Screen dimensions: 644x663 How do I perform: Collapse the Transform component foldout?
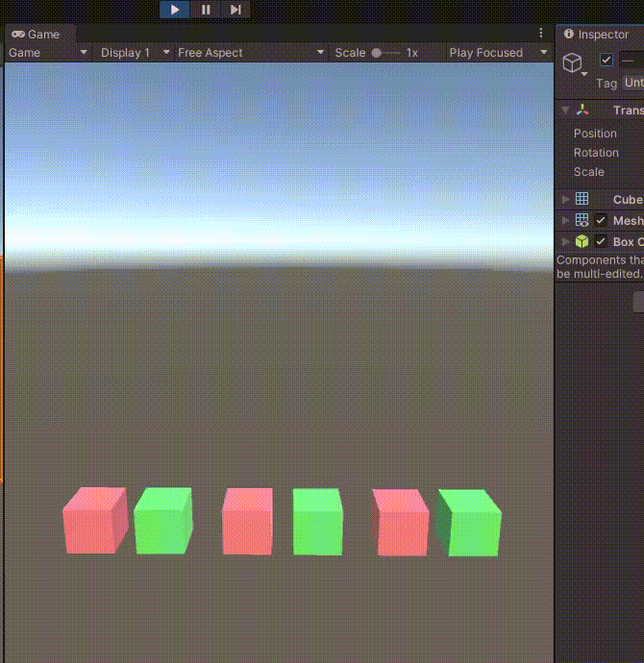coord(566,110)
